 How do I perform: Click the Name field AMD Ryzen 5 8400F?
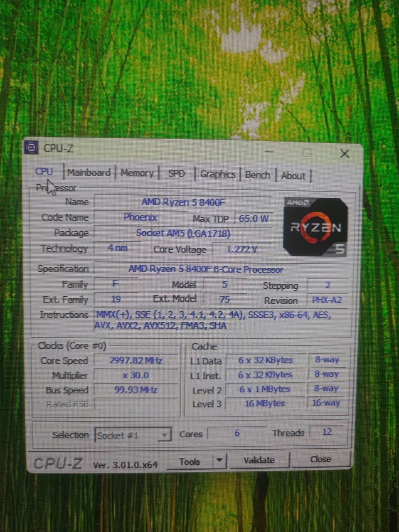[183, 202]
